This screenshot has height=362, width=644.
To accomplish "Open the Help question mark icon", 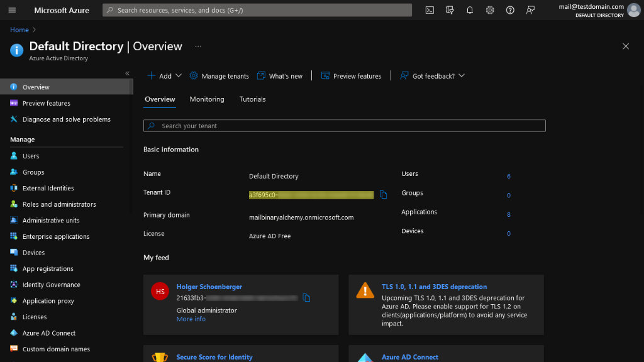I will point(510,10).
